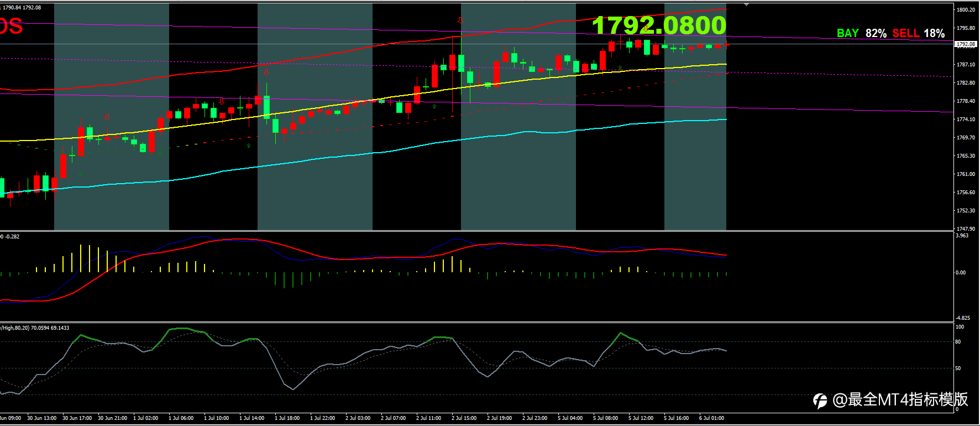Click the boxed current price 1792.08 on the price axis

click(966, 44)
